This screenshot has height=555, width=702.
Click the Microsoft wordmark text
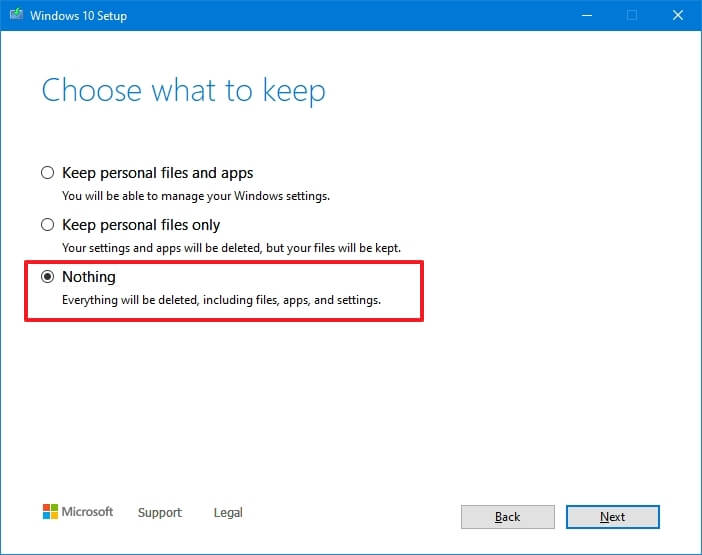pyautogui.click(x=88, y=512)
